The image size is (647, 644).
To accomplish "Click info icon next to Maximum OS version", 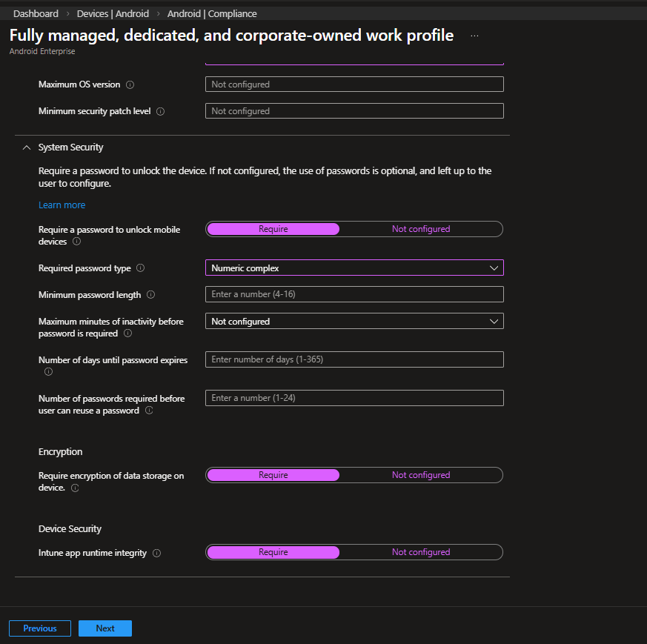I will pyautogui.click(x=130, y=84).
